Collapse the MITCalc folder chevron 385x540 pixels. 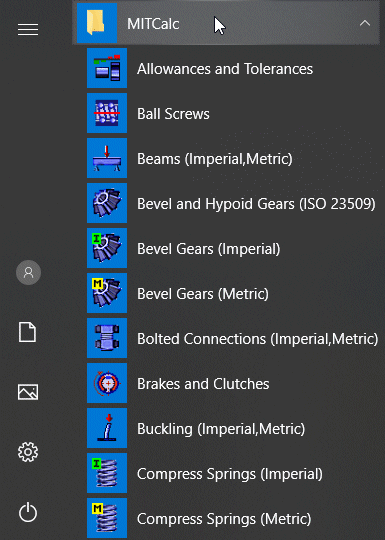[365, 23]
